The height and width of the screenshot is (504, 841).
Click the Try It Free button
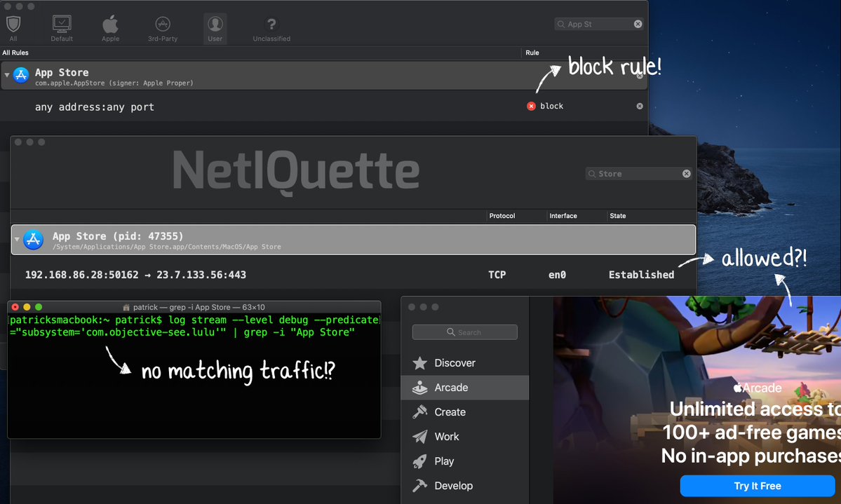pos(758,486)
